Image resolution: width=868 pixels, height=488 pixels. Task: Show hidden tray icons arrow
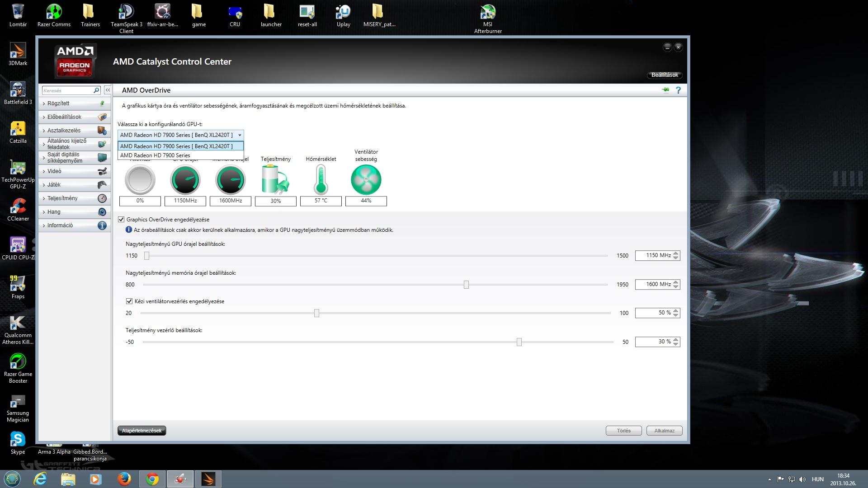click(769, 479)
